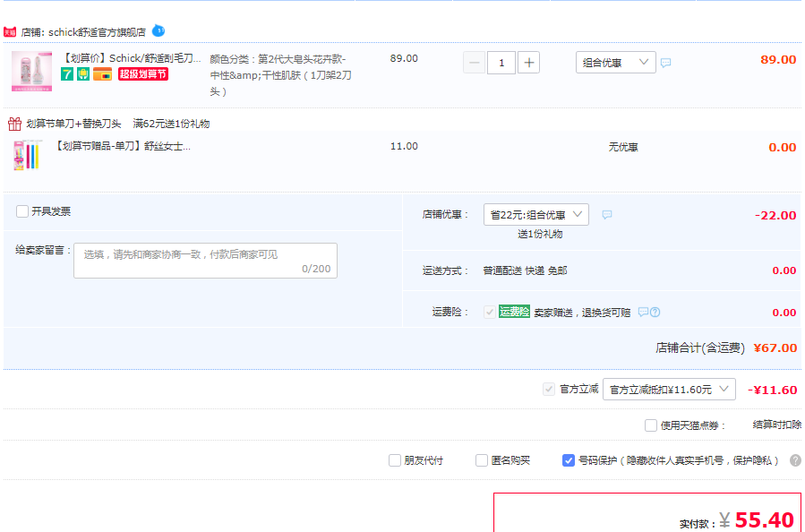
Task: Uncheck the 号码保护 checkbox
Action: [569, 460]
